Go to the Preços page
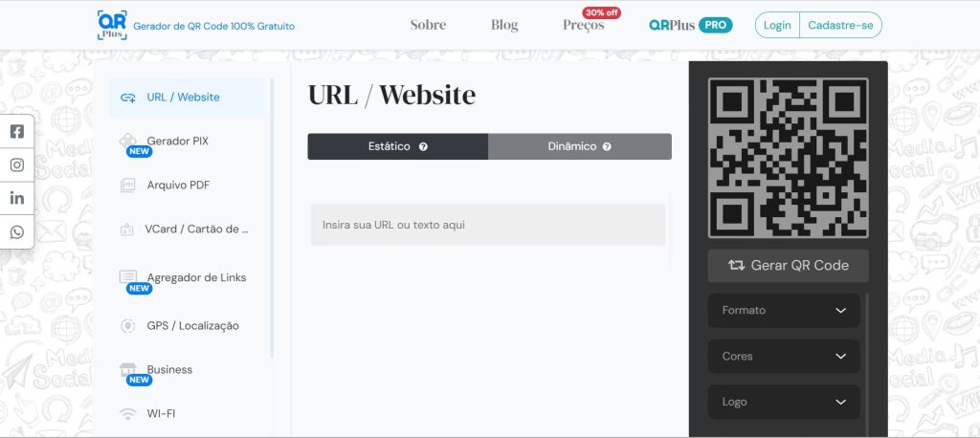The width and height of the screenshot is (980, 438). point(583,26)
